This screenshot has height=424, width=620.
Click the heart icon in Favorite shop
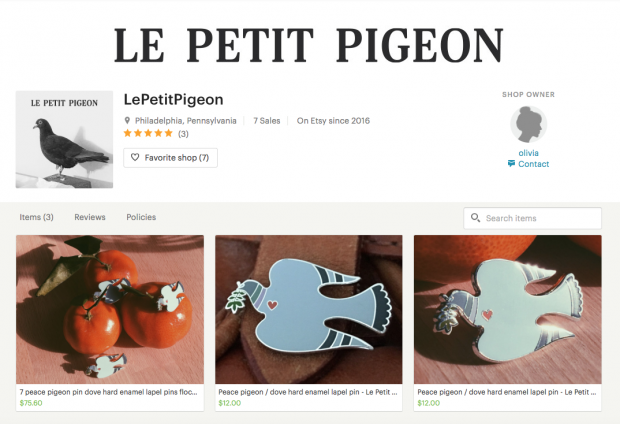tap(135, 157)
